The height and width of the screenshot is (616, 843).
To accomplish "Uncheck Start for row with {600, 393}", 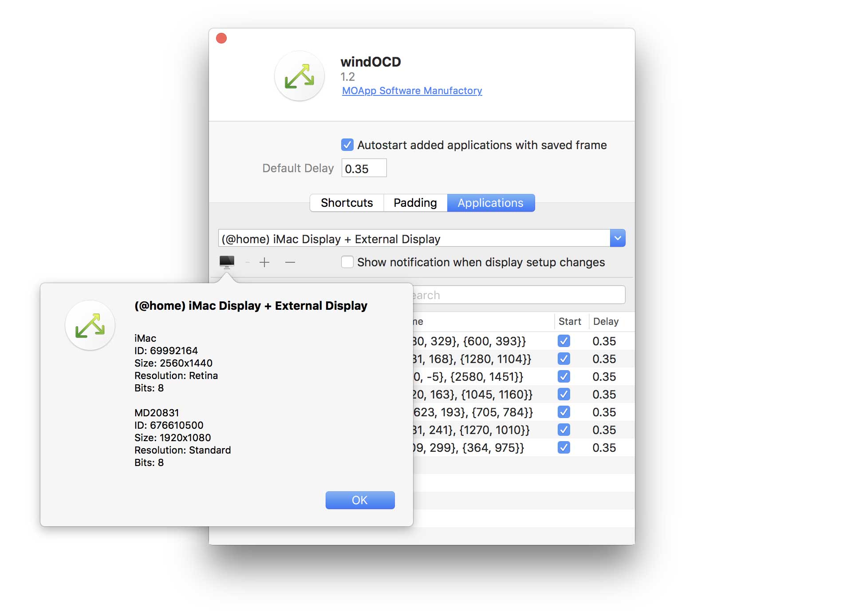I will click(x=564, y=341).
